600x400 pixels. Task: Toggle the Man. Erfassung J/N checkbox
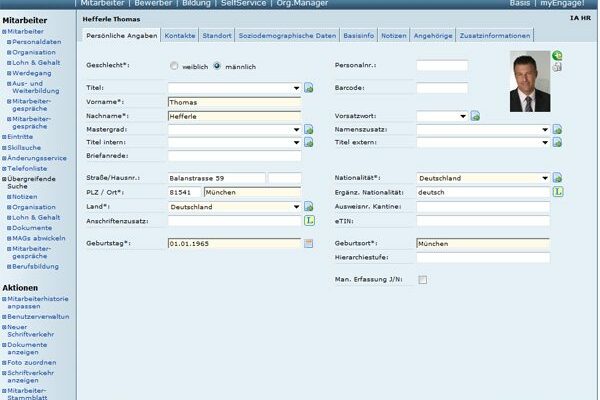[x=422, y=280]
